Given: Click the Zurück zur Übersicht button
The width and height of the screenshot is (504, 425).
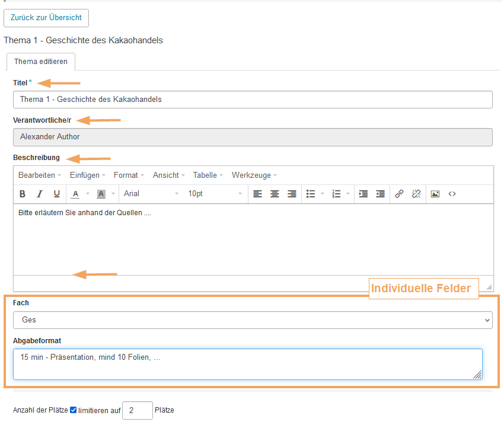Looking at the screenshot, I should (46, 18).
